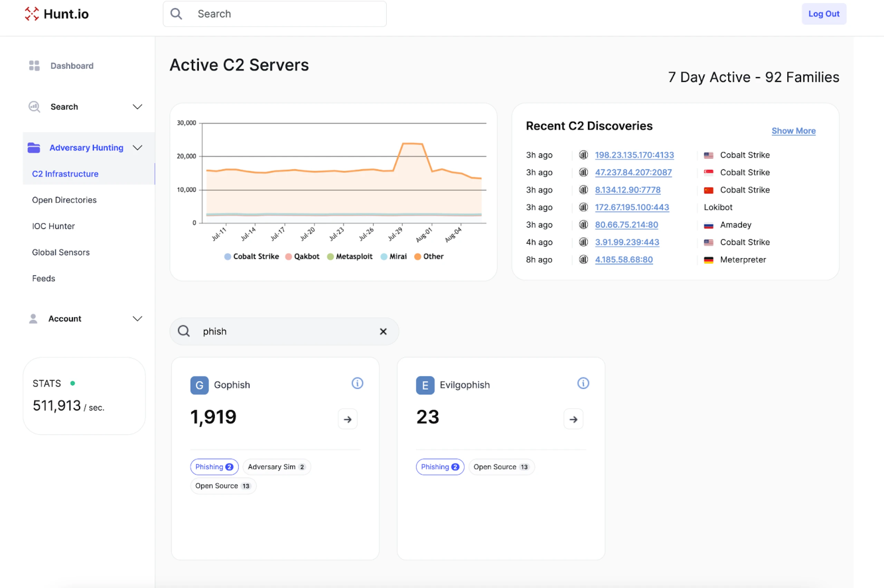Click the magnifier icon in top search bar

click(176, 14)
